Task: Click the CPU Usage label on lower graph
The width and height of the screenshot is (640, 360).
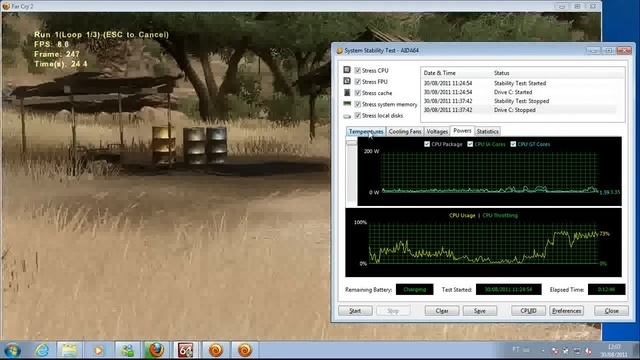Action: [x=462, y=216]
